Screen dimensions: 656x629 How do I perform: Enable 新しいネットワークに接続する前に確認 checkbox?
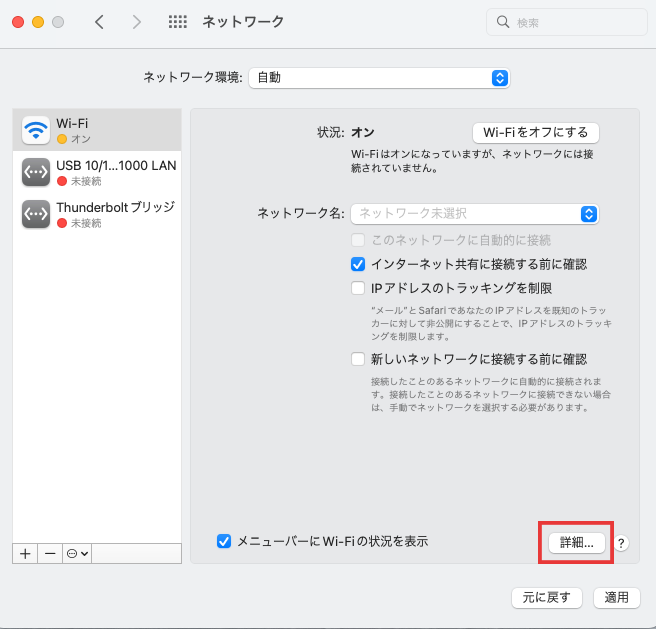pyautogui.click(x=358, y=359)
